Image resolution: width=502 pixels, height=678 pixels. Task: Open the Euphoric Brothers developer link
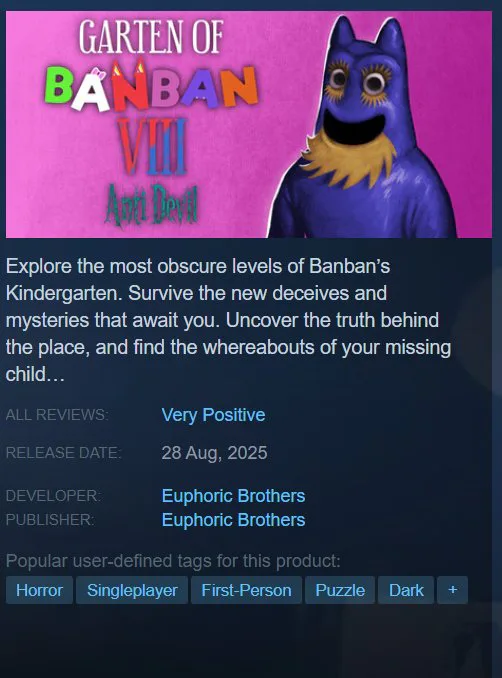click(233, 496)
